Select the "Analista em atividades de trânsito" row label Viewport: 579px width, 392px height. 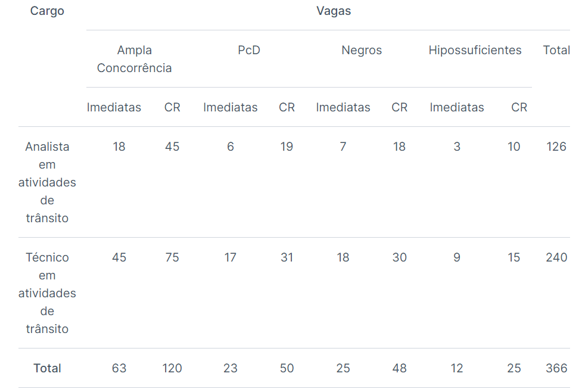point(47,182)
